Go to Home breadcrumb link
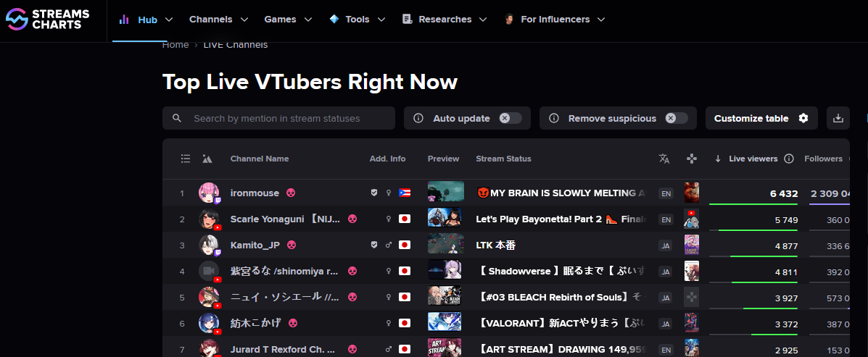 (x=175, y=45)
